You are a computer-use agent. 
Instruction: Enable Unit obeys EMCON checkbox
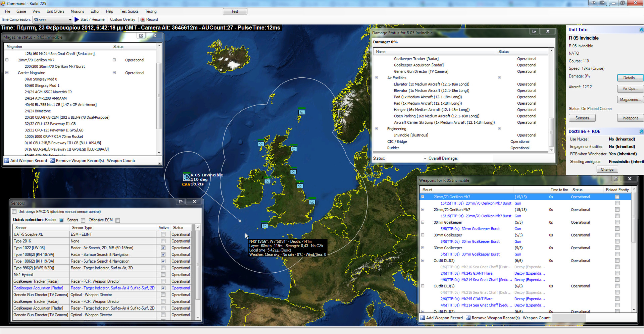tap(14, 211)
